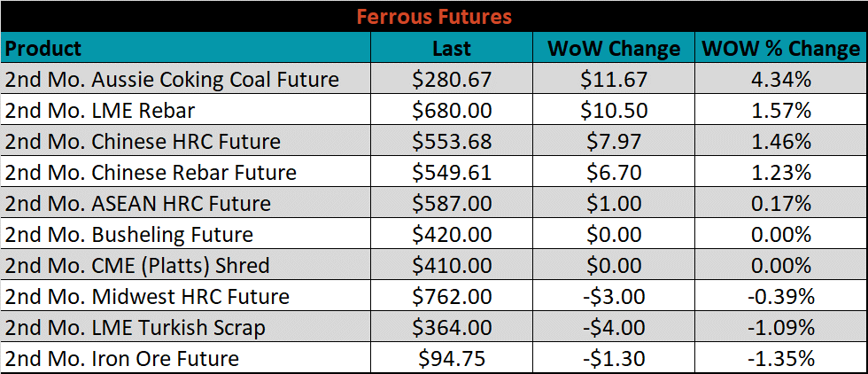The width and height of the screenshot is (868, 374).
Task: Click the -$3.00 Midwest HRC change value
Action: [613, 296]
